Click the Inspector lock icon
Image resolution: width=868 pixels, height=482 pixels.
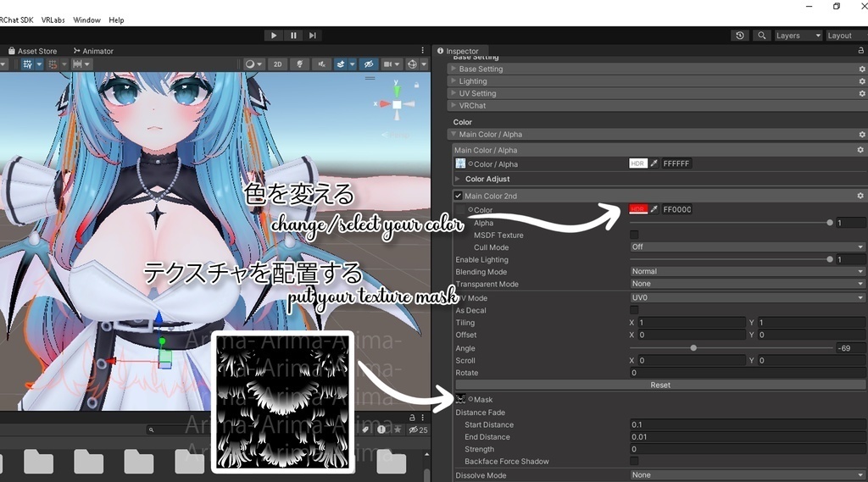tap(861, 50)
